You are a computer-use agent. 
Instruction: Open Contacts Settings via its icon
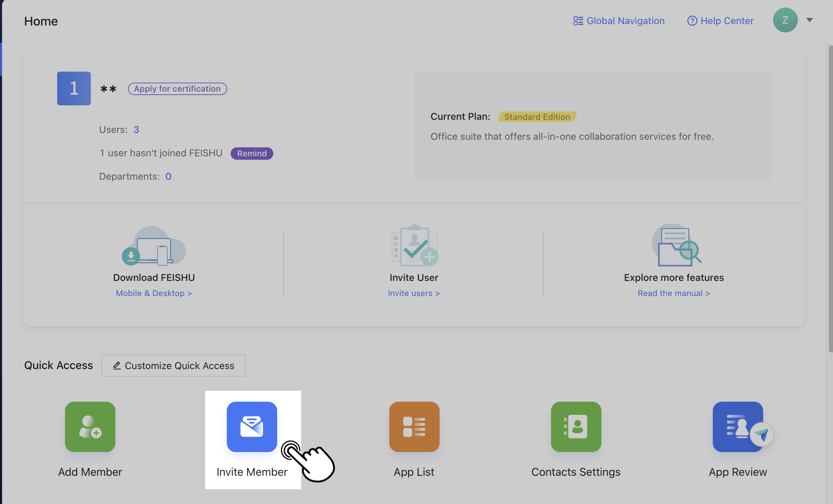tap(576, 427)
